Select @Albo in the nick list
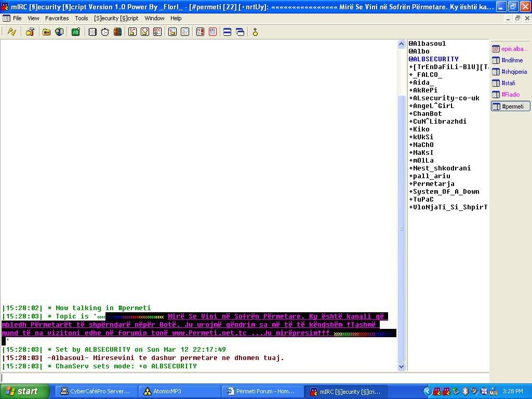 (x=419, y=51)
